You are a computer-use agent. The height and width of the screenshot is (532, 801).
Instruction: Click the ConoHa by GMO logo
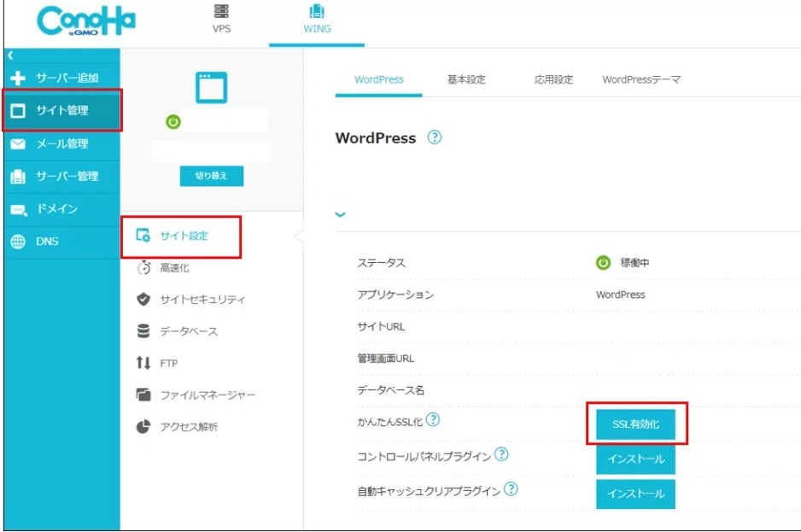pyautogui.click(x=86, y=21)
